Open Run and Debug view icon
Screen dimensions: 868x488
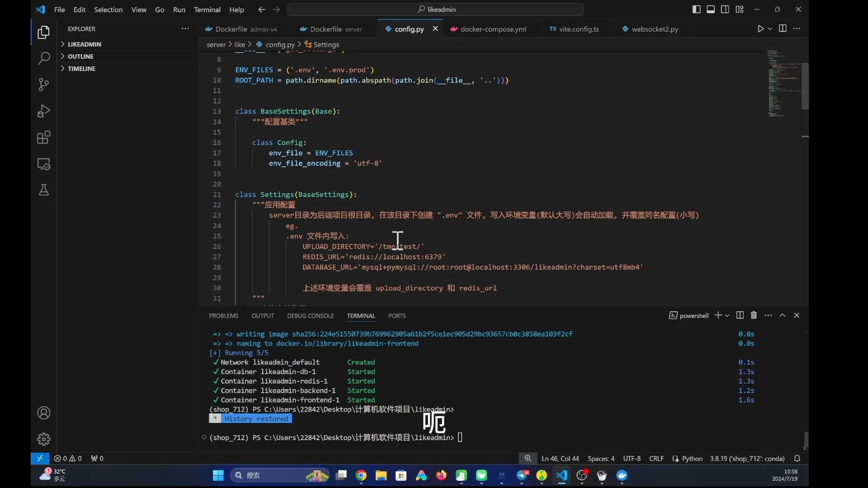point(43,111)
